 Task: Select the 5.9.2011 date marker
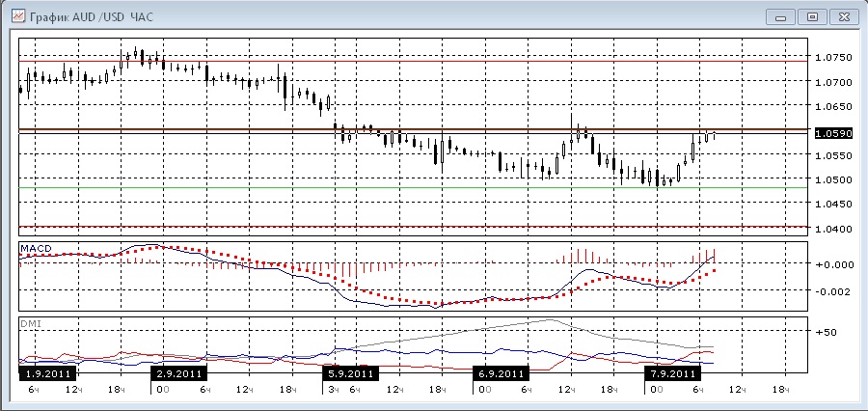click(x=350, y=373)
